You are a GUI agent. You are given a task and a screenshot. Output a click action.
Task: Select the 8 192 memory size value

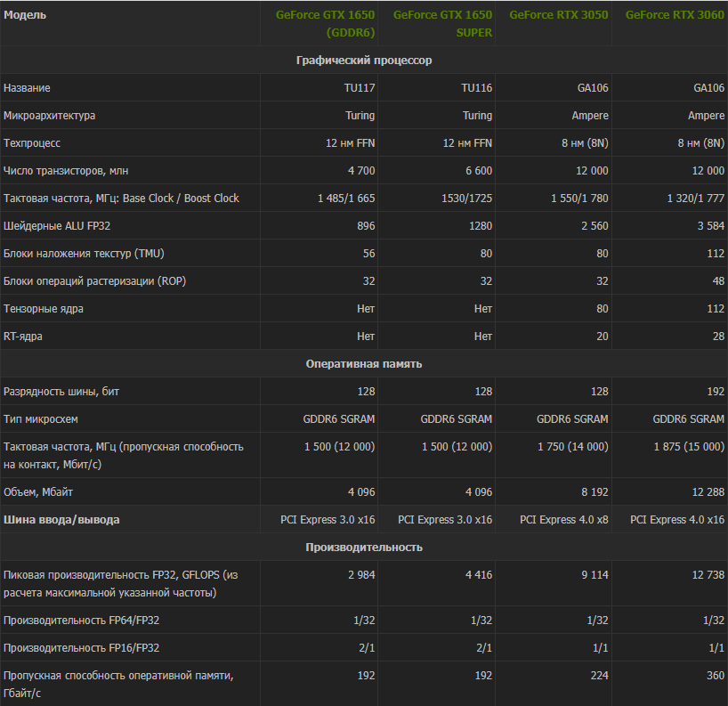595,492
